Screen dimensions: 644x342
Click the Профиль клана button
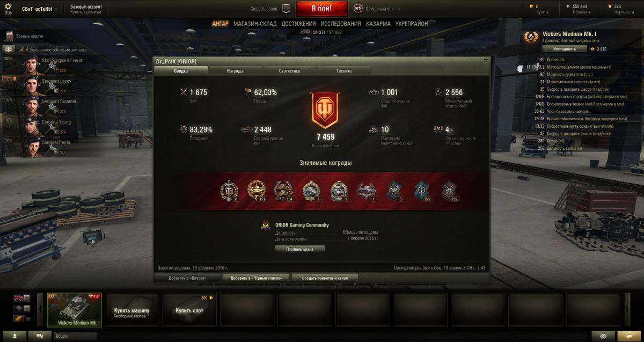coord(299,249)
